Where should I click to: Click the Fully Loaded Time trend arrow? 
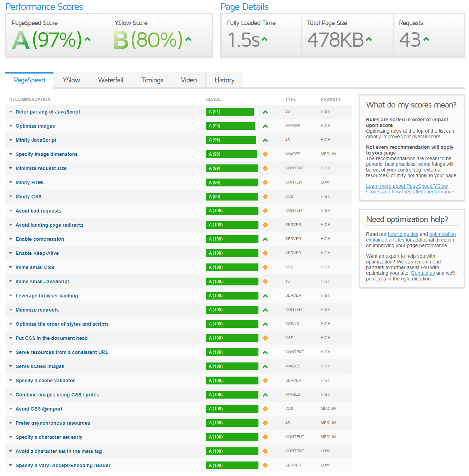click(264, 39)
